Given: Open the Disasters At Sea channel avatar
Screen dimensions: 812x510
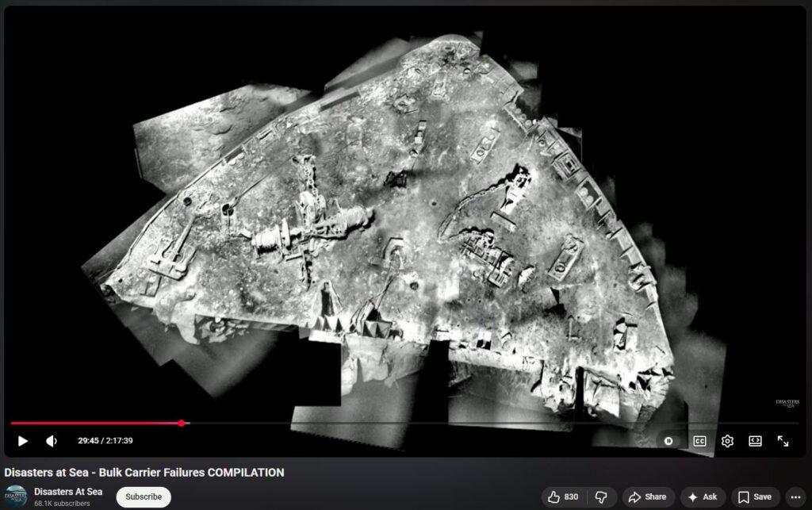Looking at the screenshot, I should 16,497.
